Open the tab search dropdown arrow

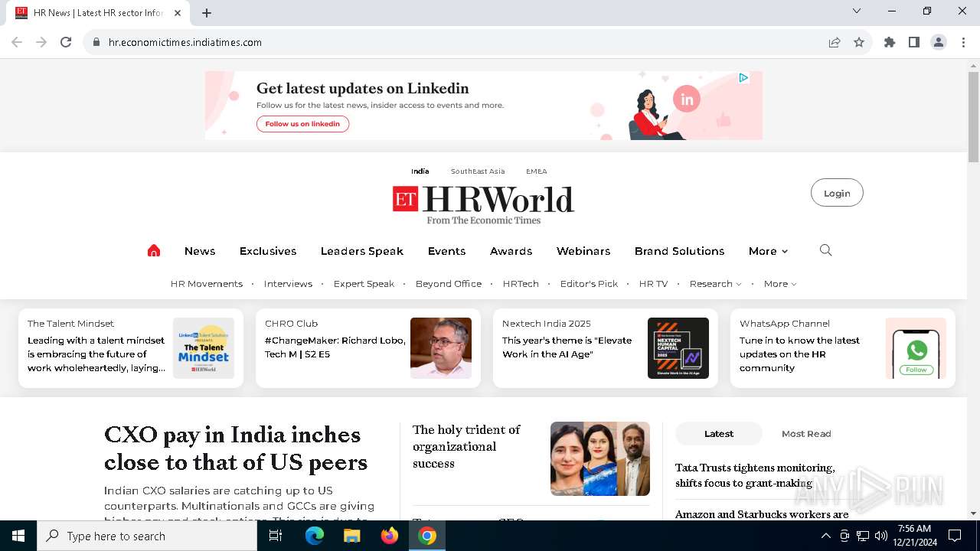click(857, 11)
